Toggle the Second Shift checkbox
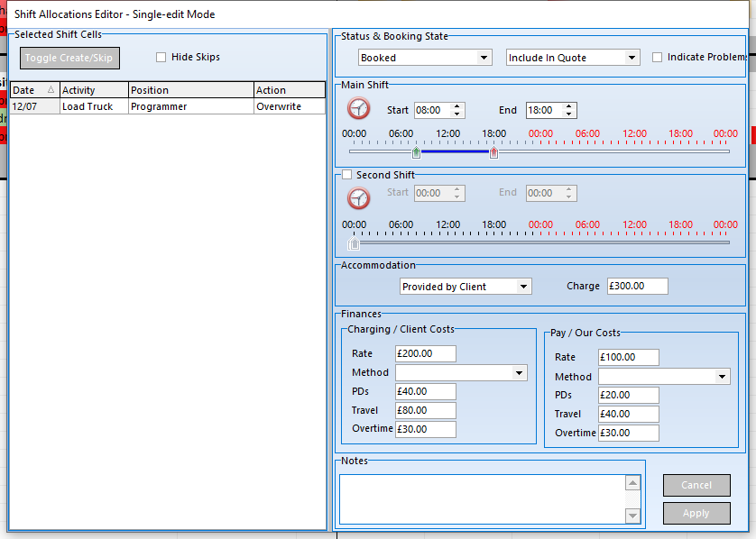The width and height of the screenshot is (756, 539). (347, 175)
